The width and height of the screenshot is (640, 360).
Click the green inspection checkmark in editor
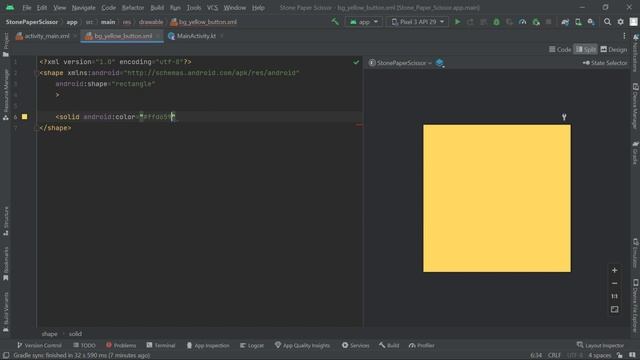pos(356,62)
